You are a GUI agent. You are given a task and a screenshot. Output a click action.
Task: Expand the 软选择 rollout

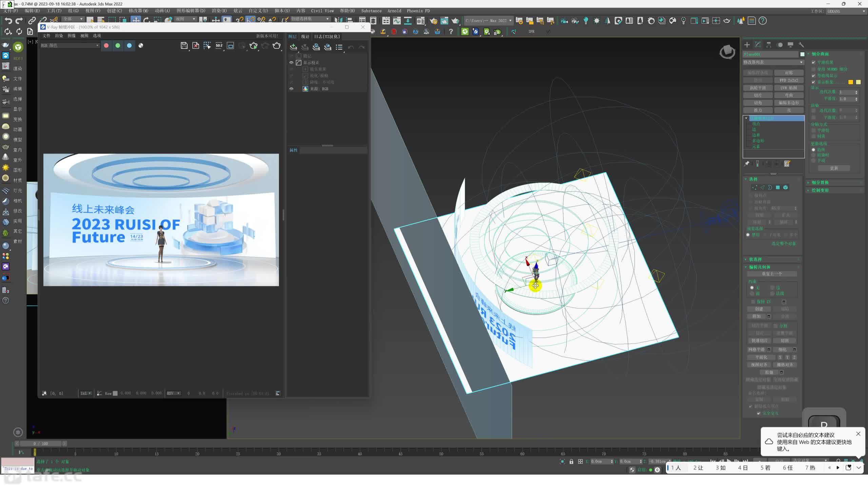[755, 259]
